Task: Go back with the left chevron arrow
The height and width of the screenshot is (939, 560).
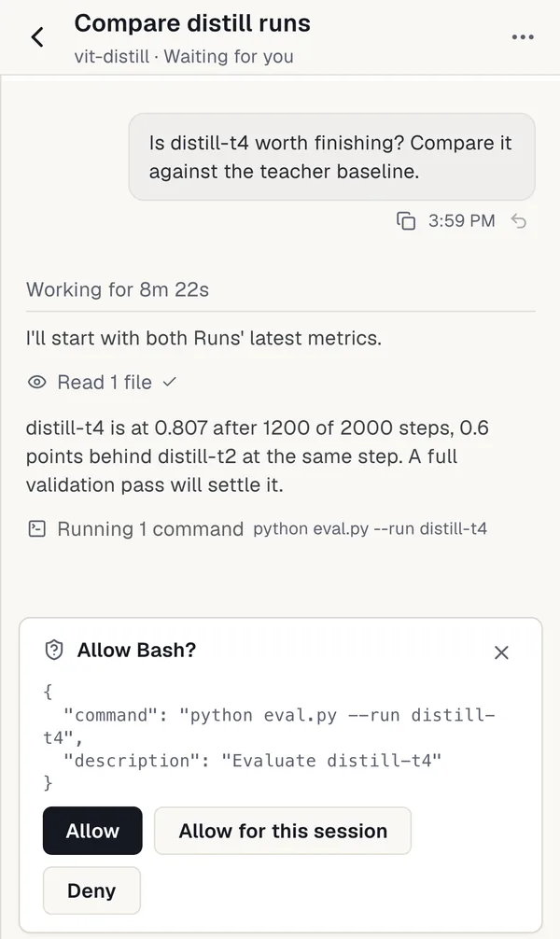Action: click(37, 37)
